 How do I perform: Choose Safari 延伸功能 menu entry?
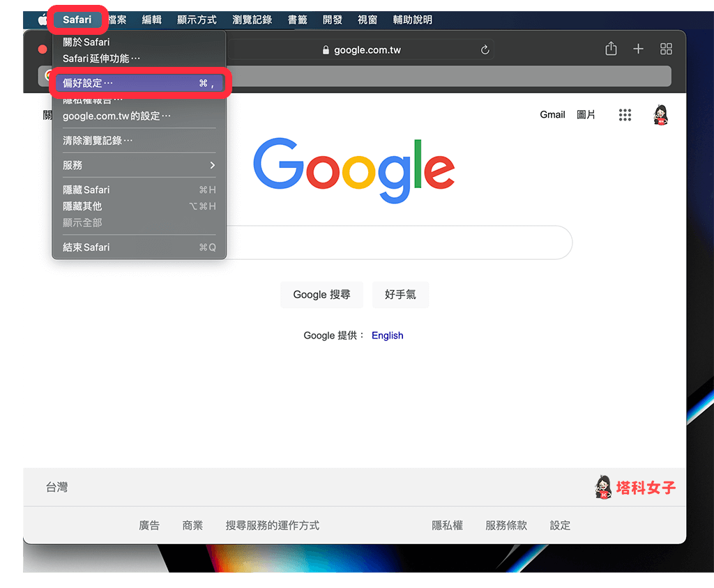coord(139,59)
